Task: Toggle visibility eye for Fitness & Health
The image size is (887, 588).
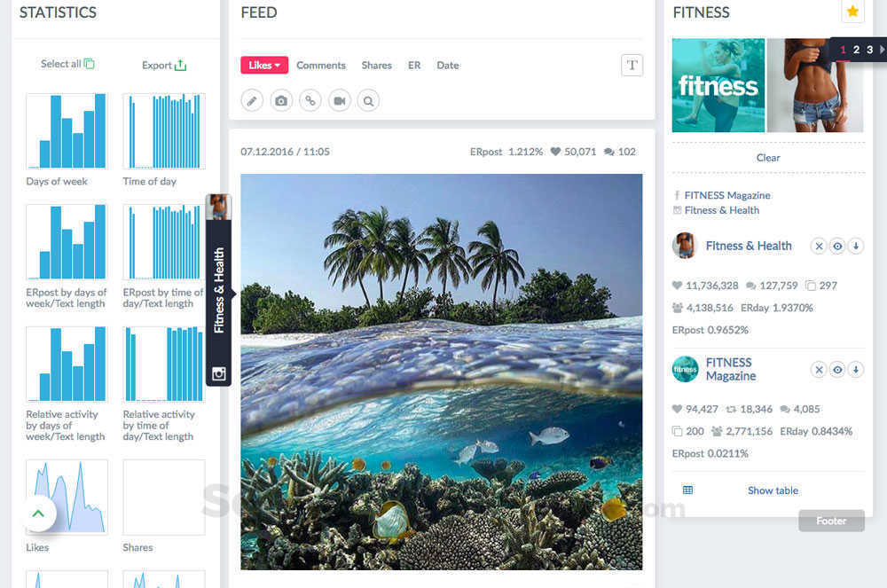Action: [x=837, y=246]
